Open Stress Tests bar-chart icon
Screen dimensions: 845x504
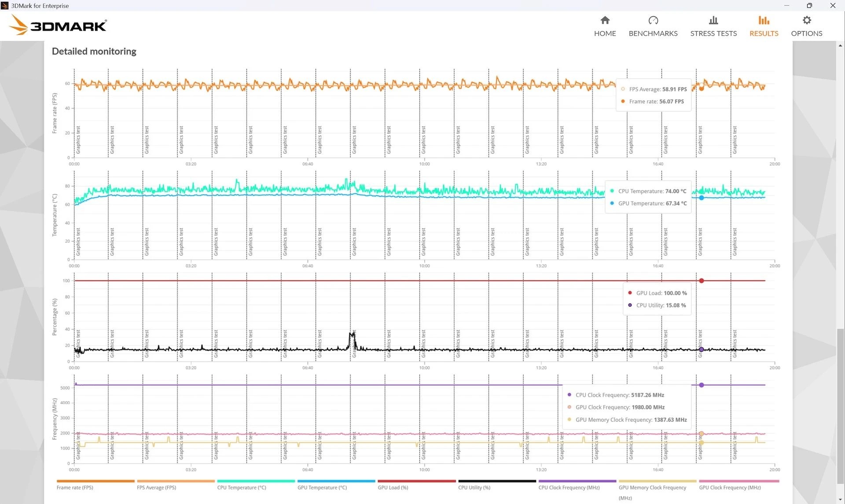[x=713, y=20]
